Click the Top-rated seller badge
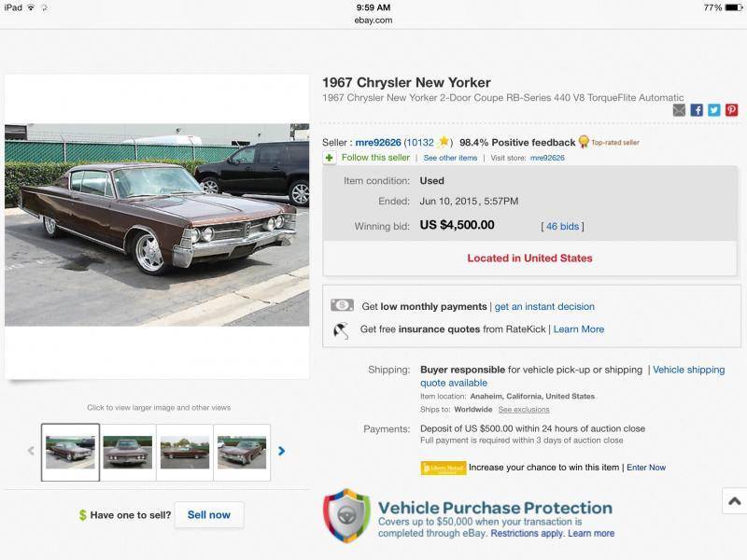This screenshot has width=747, height=560. 609,143
